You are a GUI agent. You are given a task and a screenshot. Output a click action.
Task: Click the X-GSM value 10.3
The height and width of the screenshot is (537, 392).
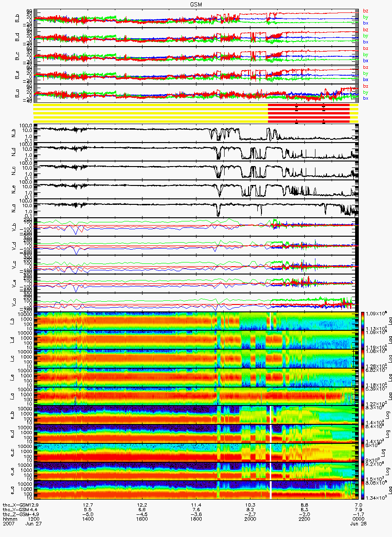click(x=250, y=505)
